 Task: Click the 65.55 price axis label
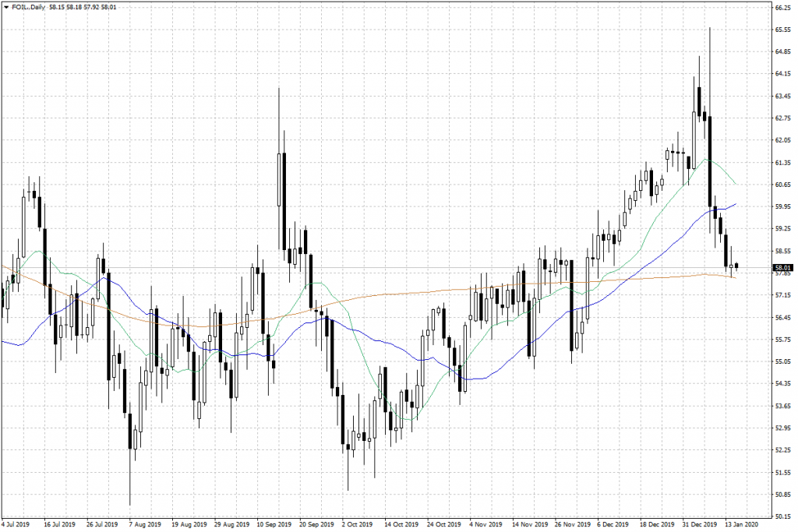point(782,30)
